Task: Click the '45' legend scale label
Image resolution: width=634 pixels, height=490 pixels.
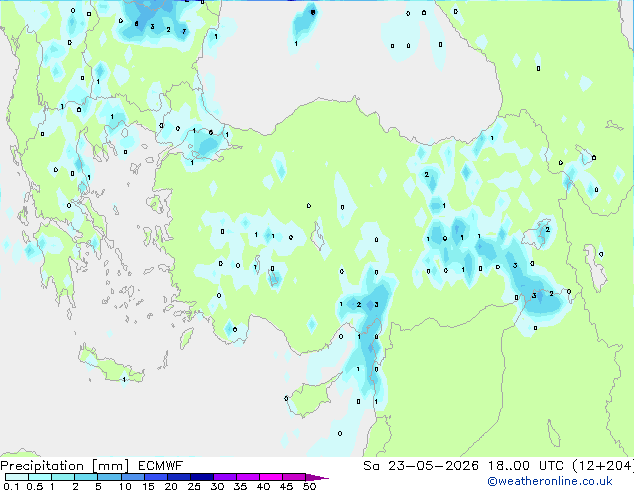Action: tap(286, 486)
